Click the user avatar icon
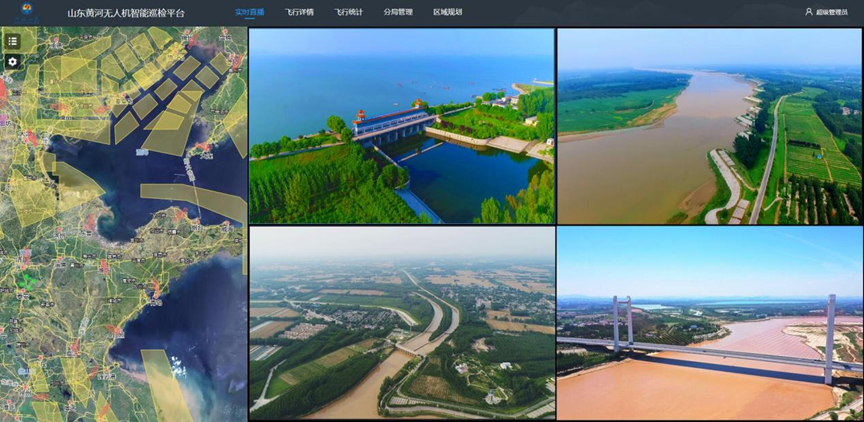The image size is (864, 422). 808,12
